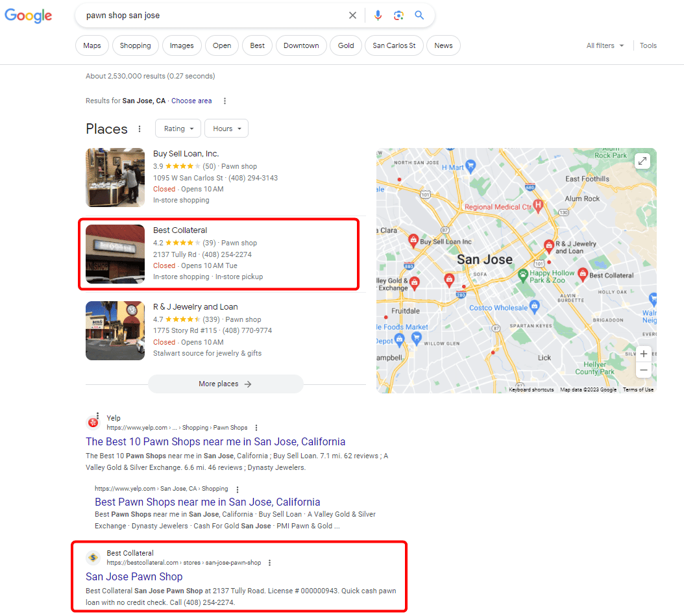Image resolution: width=684 pixels, height=616 pixels.
Task: Click the blue search magnifier icon
Action: click(419, 15)
